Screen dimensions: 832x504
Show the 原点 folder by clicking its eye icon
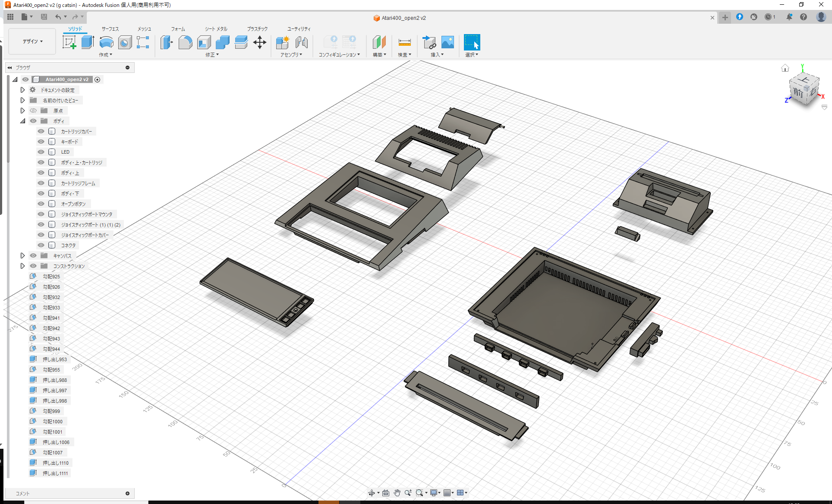click(33, 110)
